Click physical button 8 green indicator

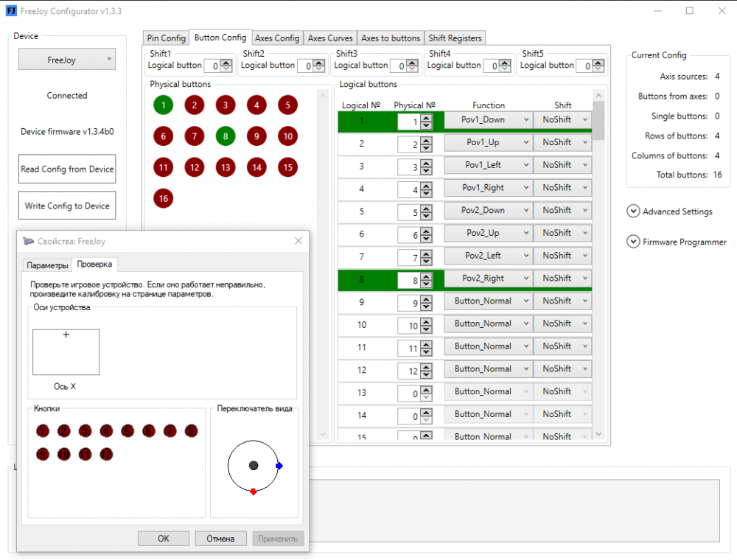(x=225, y=136)
